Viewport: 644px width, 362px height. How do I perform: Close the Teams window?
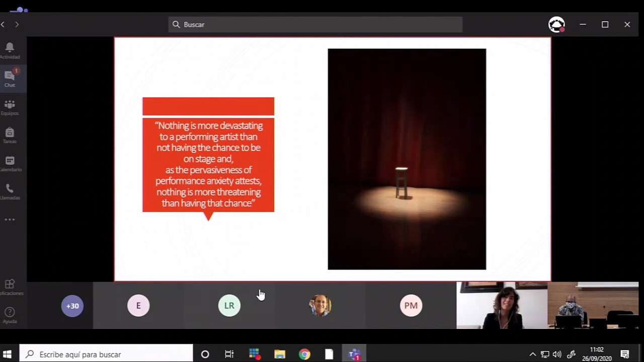point(627,24)
